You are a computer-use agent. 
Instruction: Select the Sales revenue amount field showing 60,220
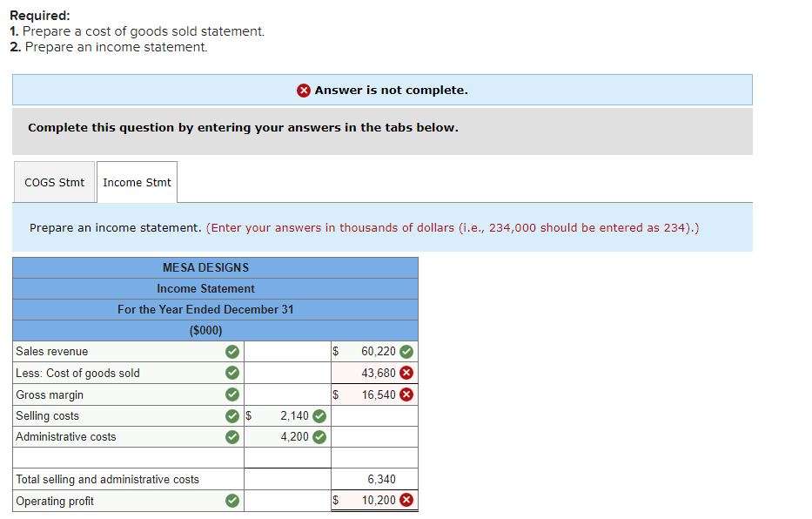click(x=374, y=352)
